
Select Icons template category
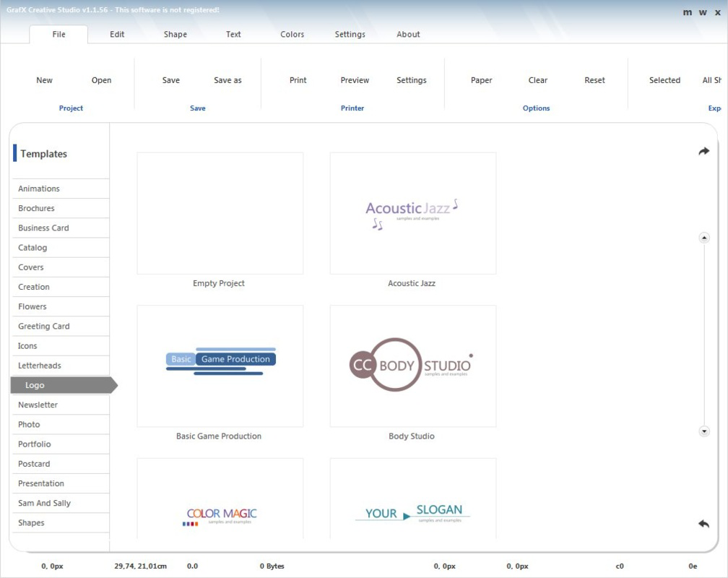(61, 346)
